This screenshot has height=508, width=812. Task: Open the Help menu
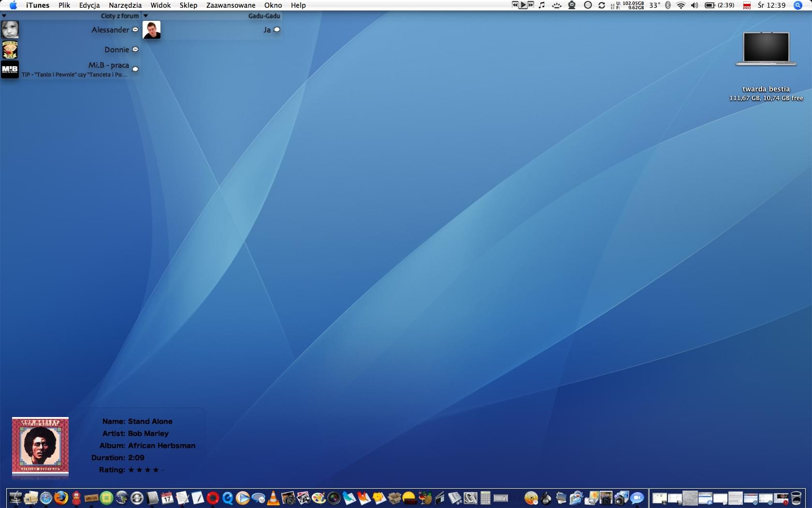click(x=298, y=5)
